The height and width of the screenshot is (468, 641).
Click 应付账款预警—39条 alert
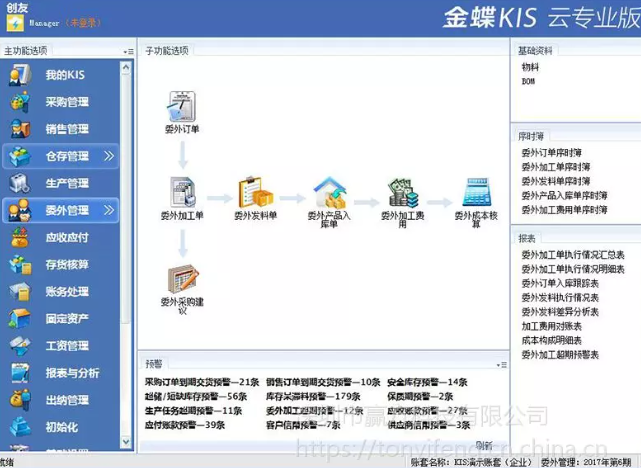coord(185,425)
